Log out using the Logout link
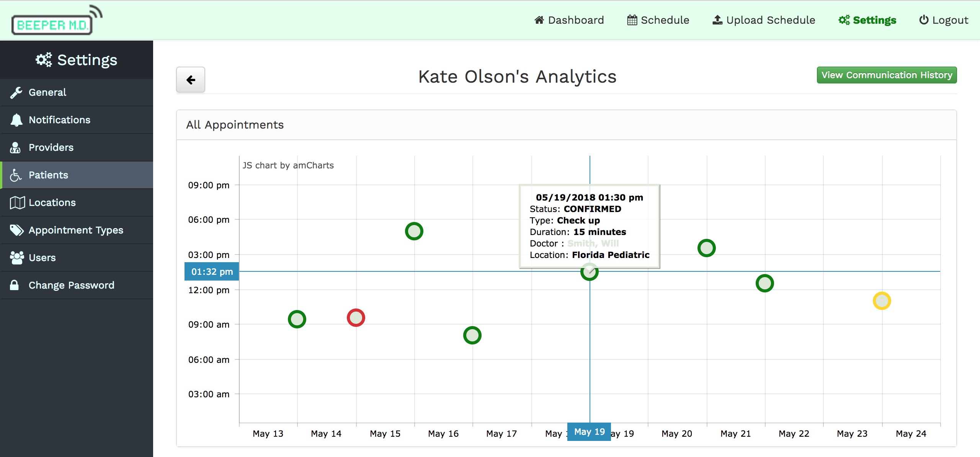Image resolution: width=980 pixels, height=457 pixels. tap(944, 20)
